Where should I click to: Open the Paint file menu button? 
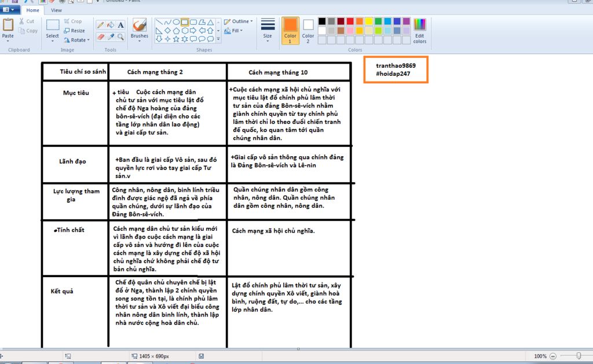point(9,10)
